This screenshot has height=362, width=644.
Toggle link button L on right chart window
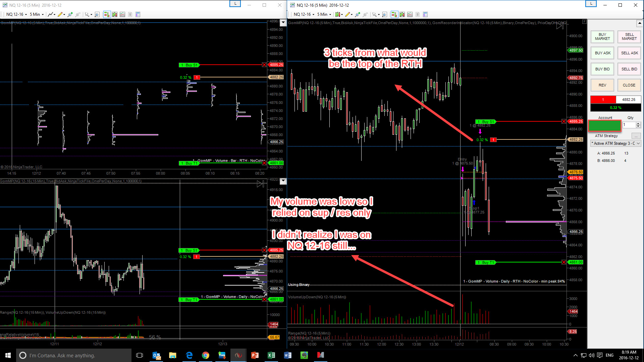[591, 4]
